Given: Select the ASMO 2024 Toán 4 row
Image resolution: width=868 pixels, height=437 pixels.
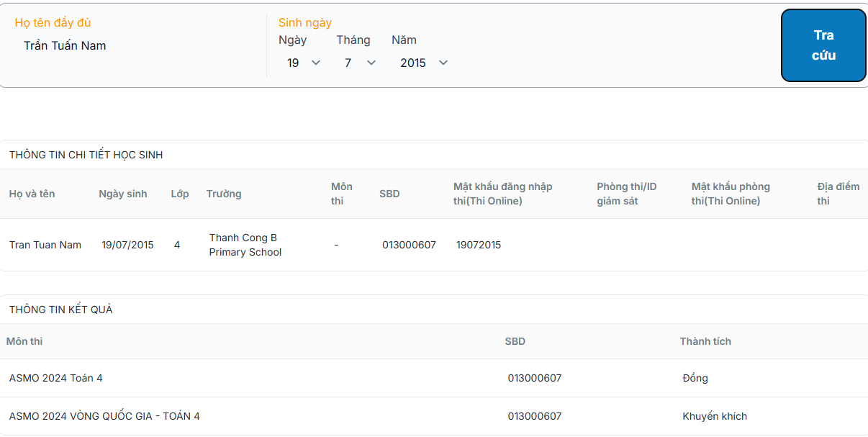Looking at the screenshot, I should pyautogui.click(x=56, y=378).
